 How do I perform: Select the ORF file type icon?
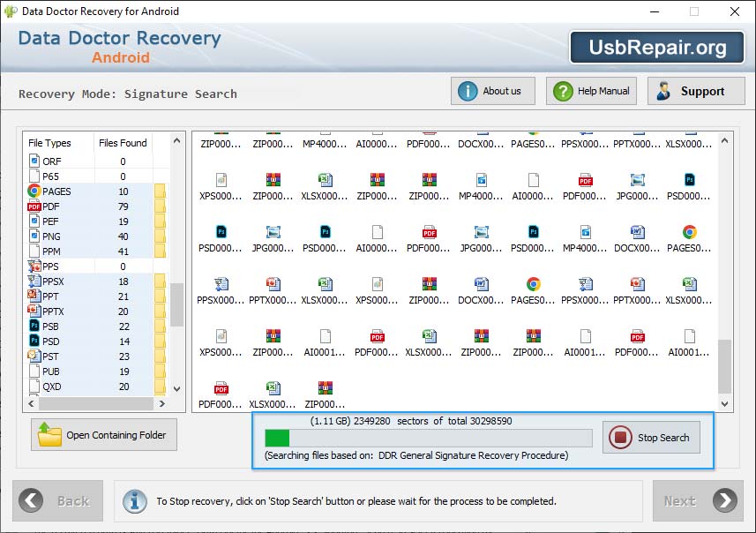coord(34,161)
